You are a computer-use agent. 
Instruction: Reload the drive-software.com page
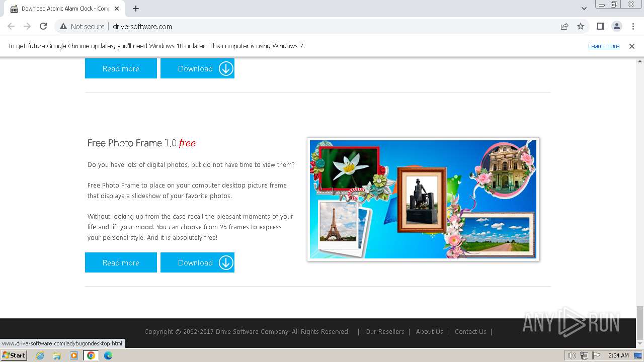[43, 26]
